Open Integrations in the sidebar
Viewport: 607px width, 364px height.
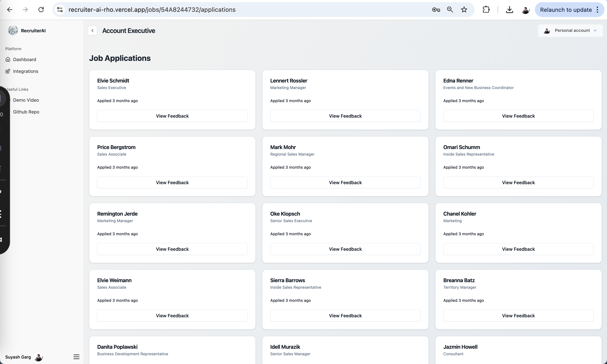pyautogui.click(x=26, y=71)
